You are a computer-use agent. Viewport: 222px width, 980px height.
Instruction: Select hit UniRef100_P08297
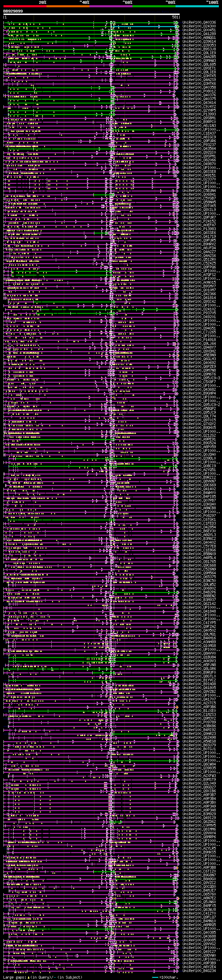pos(199,516)
